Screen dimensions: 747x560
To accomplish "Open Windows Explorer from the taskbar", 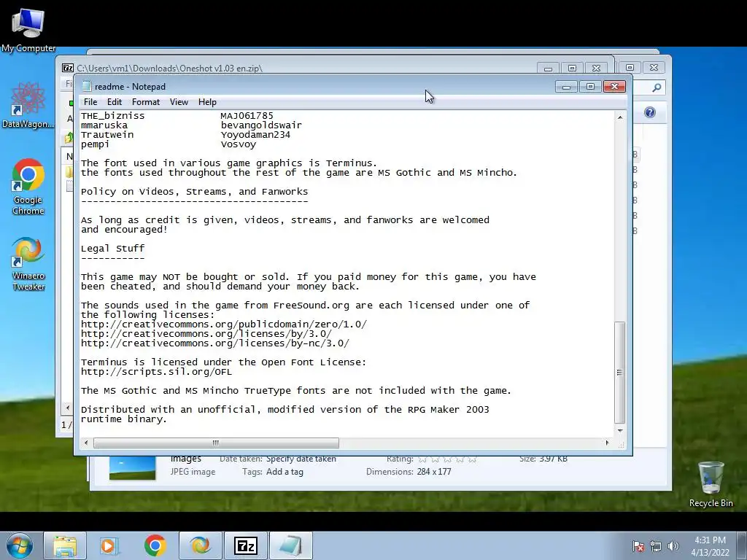I will pyautogui.click(x=65, y=545).
